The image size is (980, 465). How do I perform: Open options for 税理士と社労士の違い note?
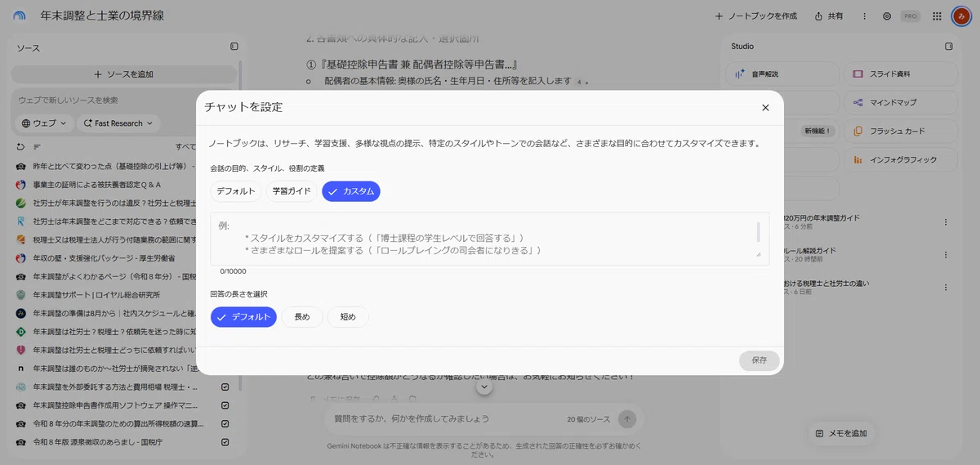(946, 288)
